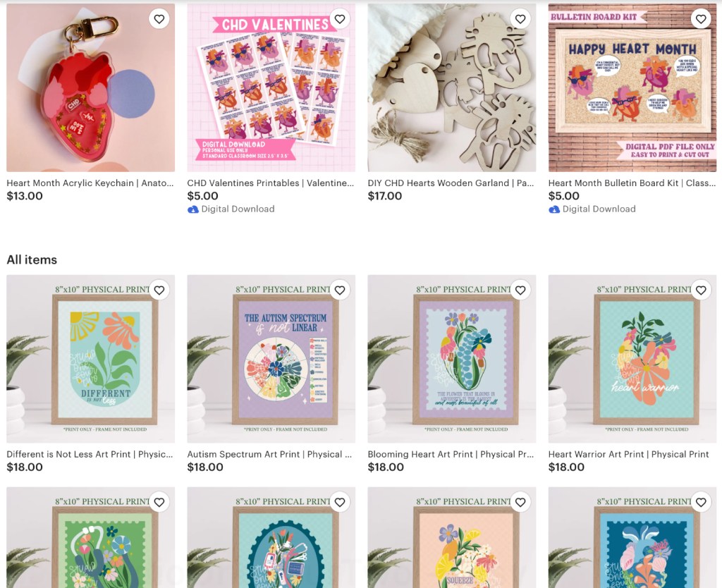
Task: Open the Heart Month Acrylic Keychain title link
Action: click(x=90, y=183)
